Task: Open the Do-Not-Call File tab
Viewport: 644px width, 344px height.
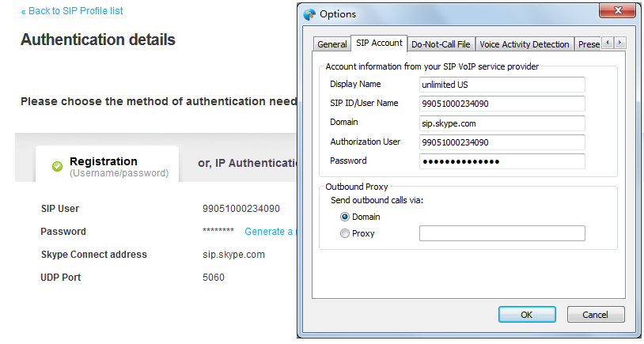Action: 441,44
